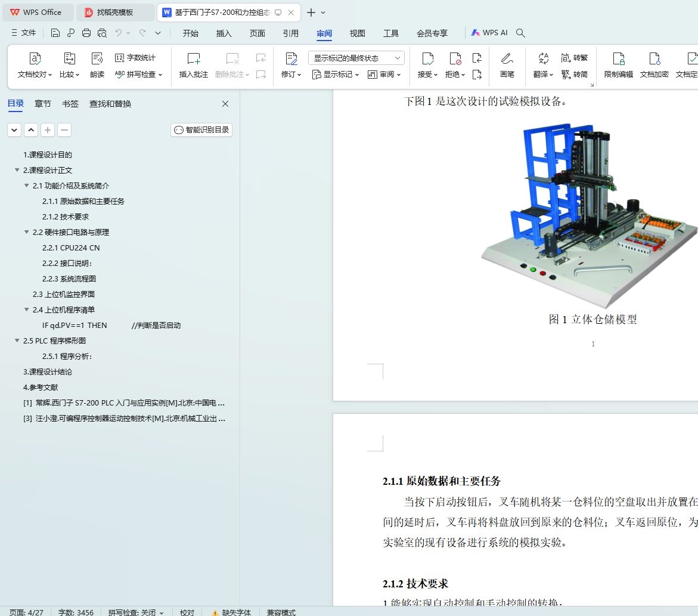The height and width of the screenshot is (616, 698).
Task: Collapse the 2.2 硬件接口电路与原理 node
Action: coord(26,231)
